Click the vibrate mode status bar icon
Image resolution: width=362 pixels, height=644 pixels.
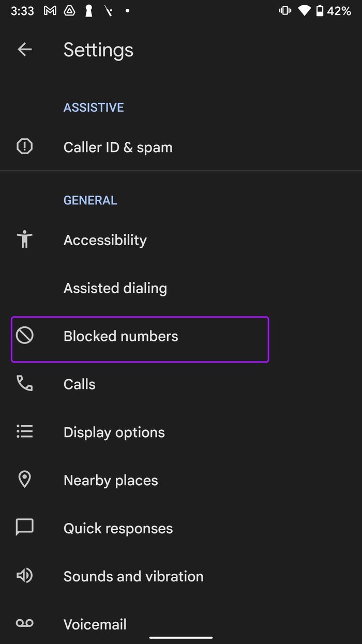tap(285, 11)
